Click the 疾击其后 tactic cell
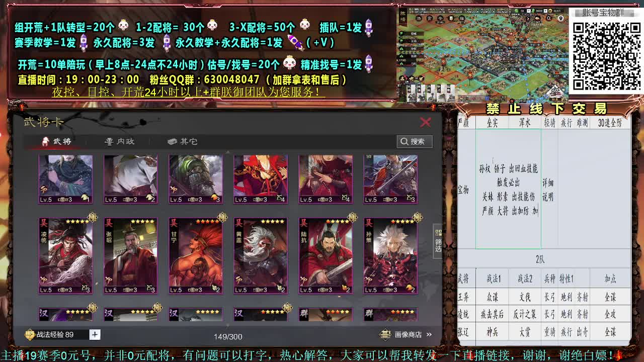This screenshot has height=362, width=644. [x=492, y=314]
